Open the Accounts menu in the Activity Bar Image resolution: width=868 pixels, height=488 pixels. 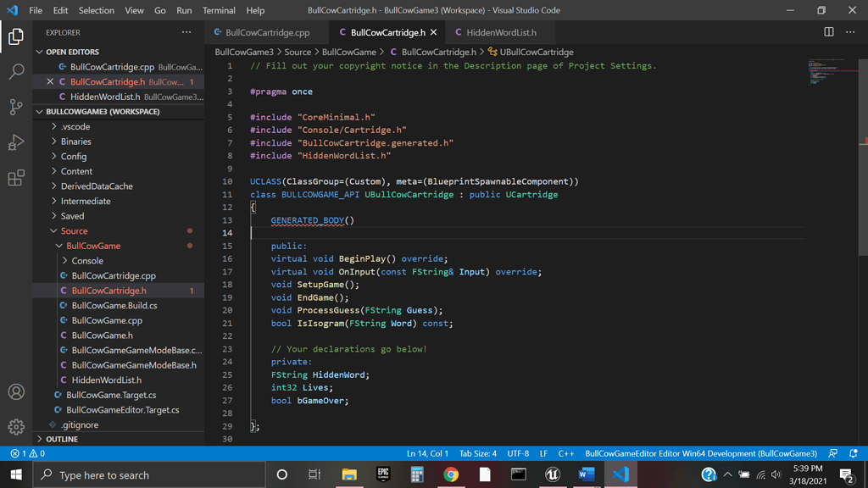(15, 392)
